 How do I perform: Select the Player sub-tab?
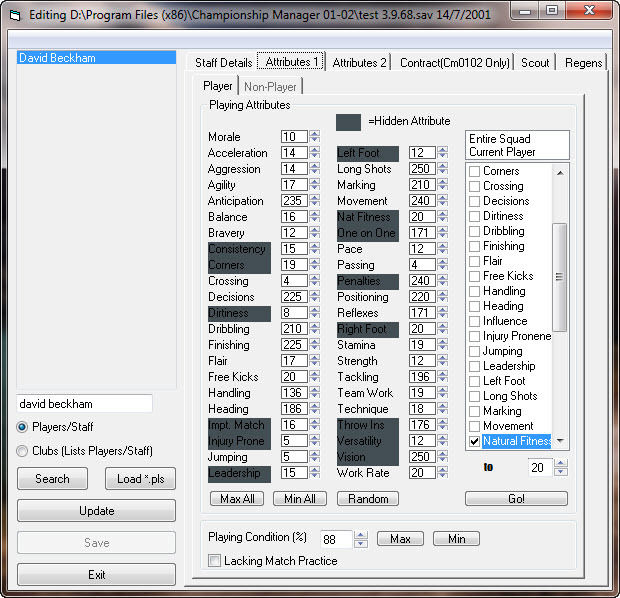217,86
